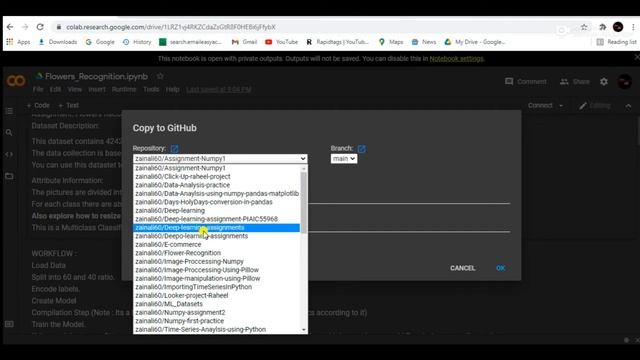Select zainali60/Deep-learning-assignment-PIAIC55968
Viewport: 640px width, 360px height.
pos(216,219)
